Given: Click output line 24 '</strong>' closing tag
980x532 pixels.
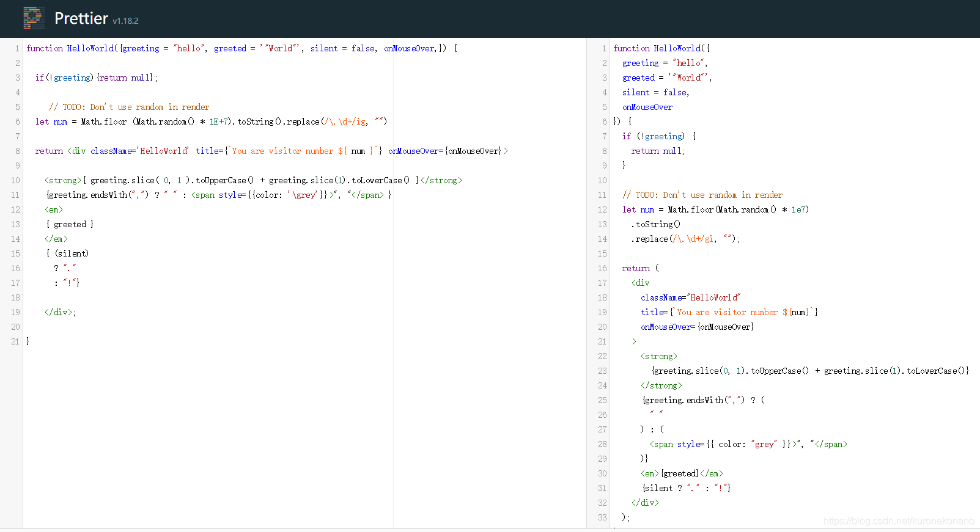Looking at the screenshot, I should pos(661,385).
